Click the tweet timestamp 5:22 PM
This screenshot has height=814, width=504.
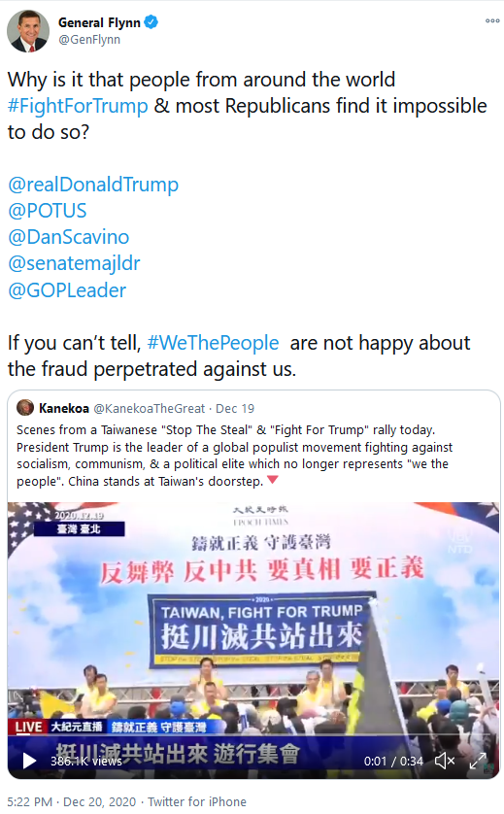pyautogui.click(x=29, y=801)
